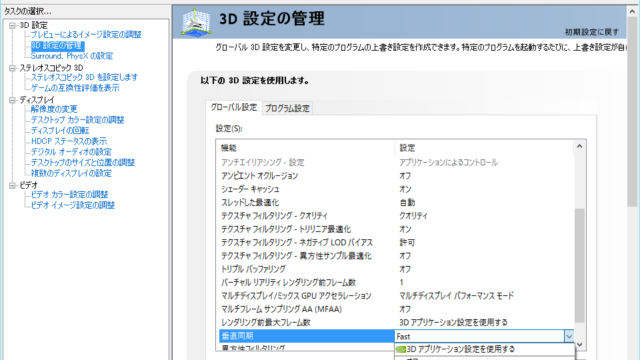Open HDCP ステータスの表示
Image resolution: width=640 pixels, height=360 pixels.
coord(69,141)
